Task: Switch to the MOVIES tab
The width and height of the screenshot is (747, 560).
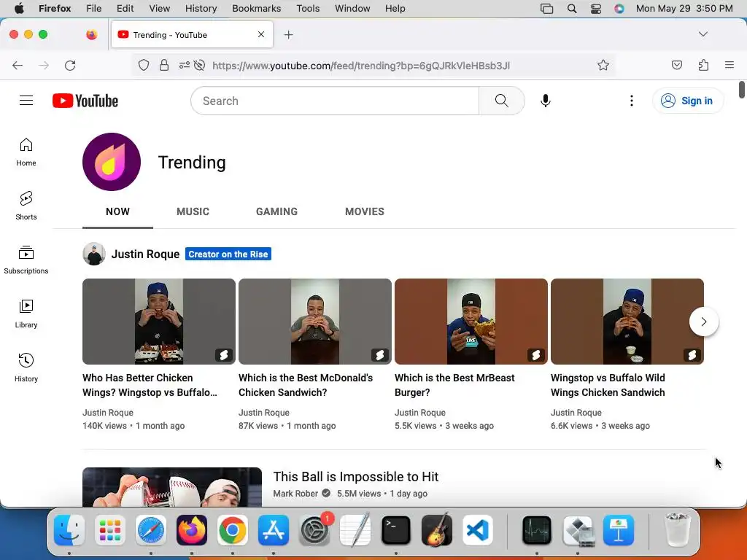Action: tap(365, 211)
